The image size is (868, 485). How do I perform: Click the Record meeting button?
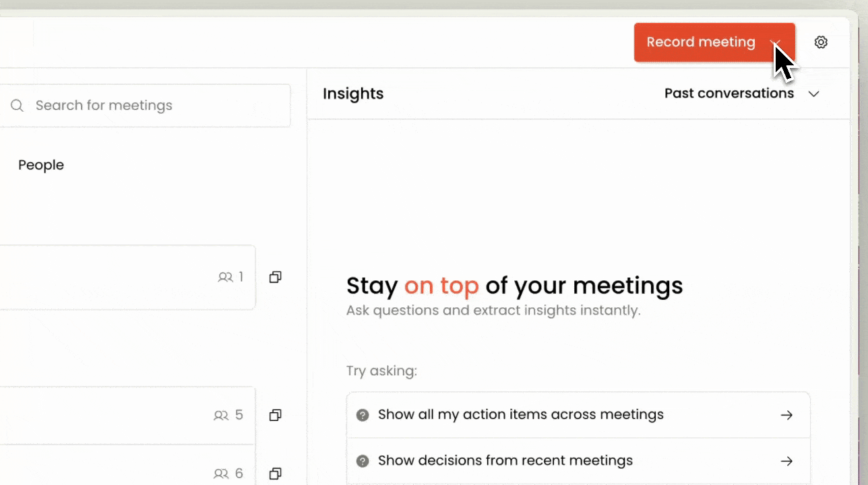701,42
